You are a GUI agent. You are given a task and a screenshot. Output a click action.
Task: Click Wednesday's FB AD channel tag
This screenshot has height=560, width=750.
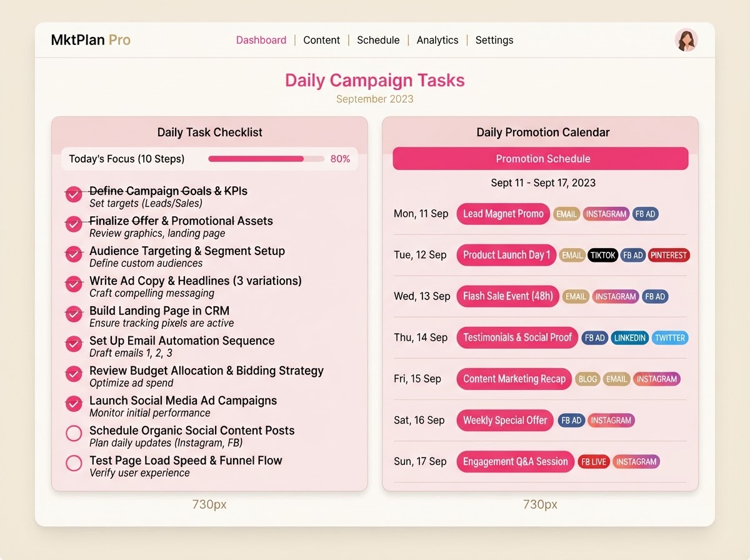point(655,297)
